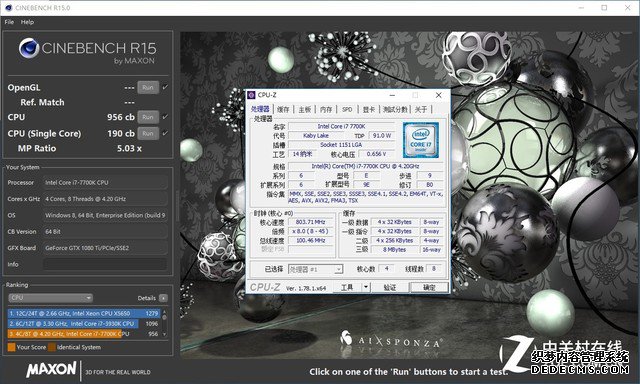
Task: Click the Cores x GHz value field
Action: tap(105, 199)
